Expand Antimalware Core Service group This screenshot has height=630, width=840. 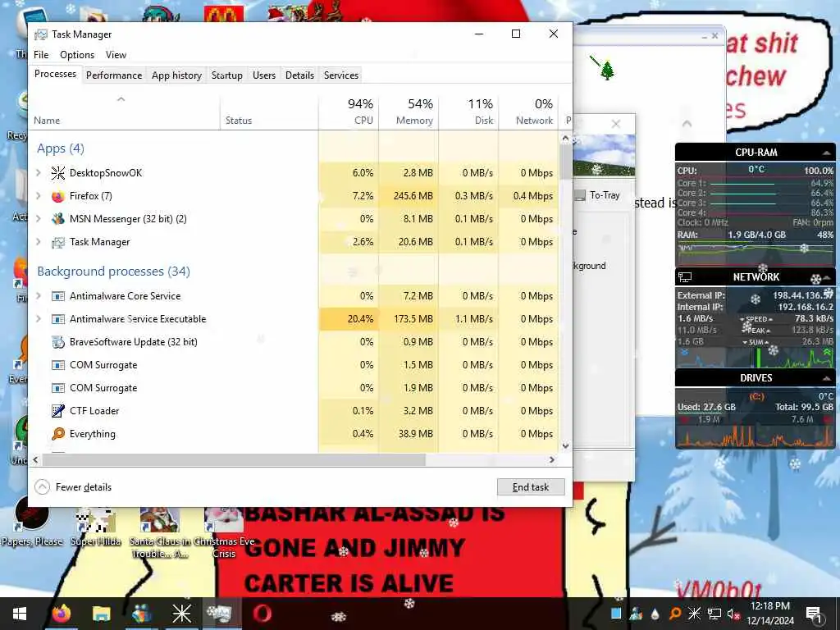pos(39,296)
